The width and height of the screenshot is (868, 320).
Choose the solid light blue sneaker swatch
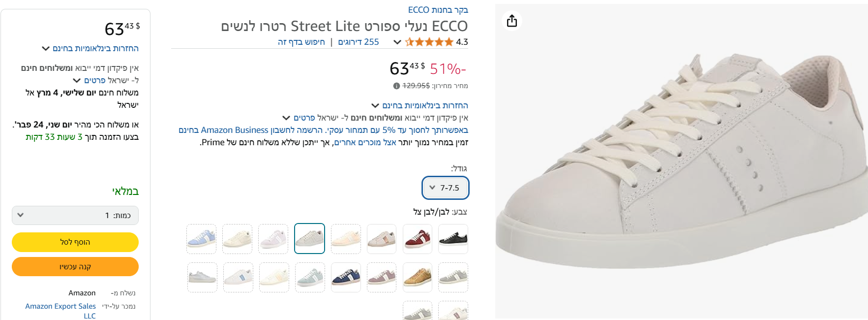(x=201, y=239)
